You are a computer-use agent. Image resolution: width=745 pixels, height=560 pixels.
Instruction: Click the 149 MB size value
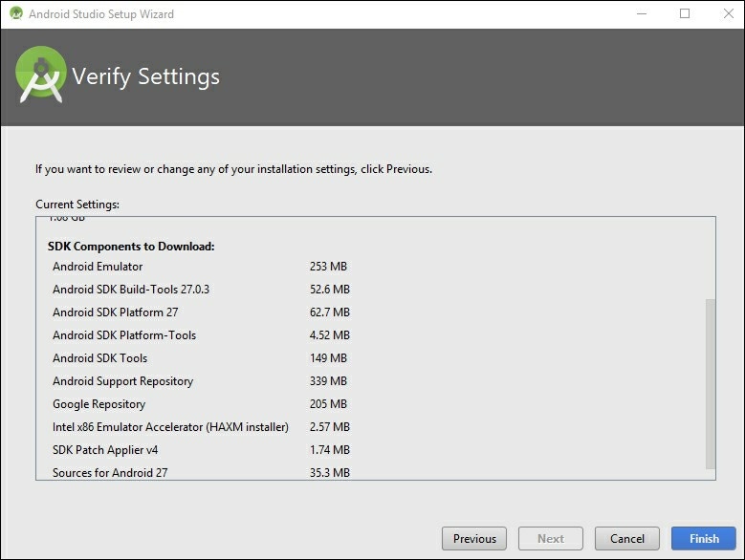(x=328, y=357)
